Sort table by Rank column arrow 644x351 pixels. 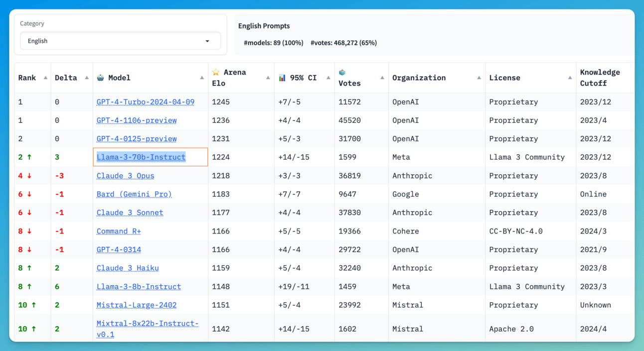click(x=45, y=78)
